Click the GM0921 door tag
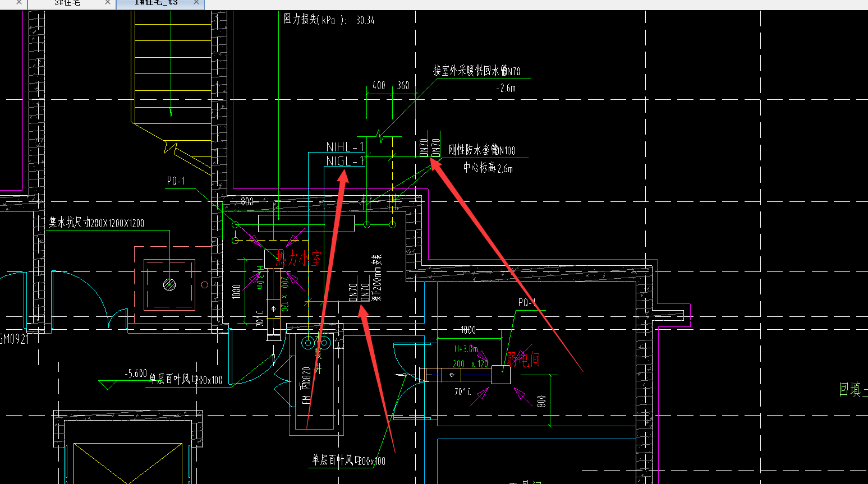Screen dimensions: 868x484 pos(15,339)
